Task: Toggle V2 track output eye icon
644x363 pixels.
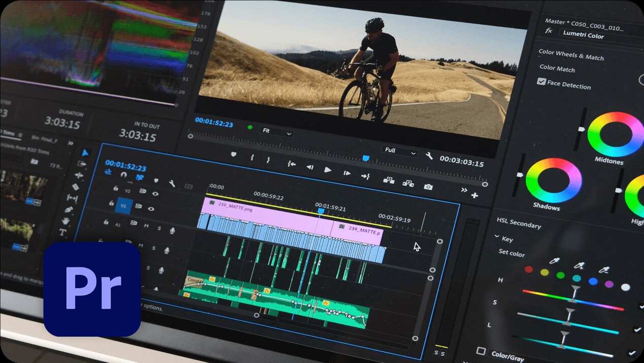Action: [x=155, y=193]
